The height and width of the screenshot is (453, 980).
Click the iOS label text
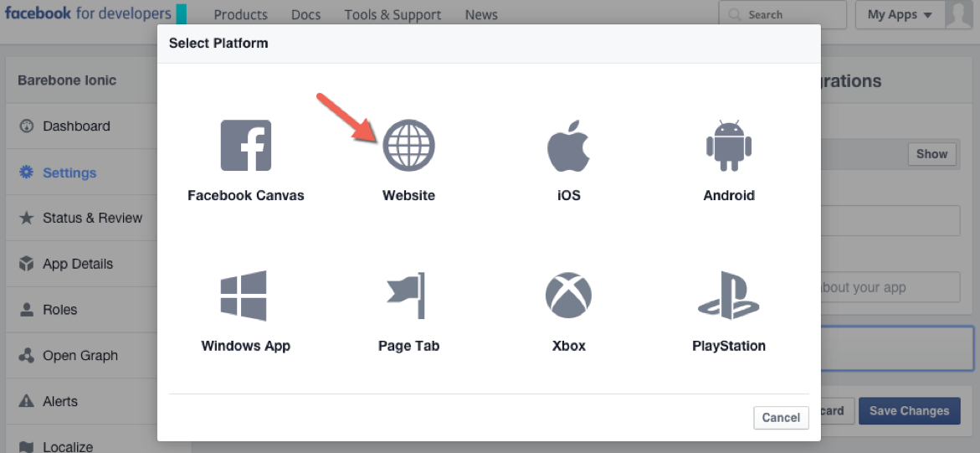point(569,195)
